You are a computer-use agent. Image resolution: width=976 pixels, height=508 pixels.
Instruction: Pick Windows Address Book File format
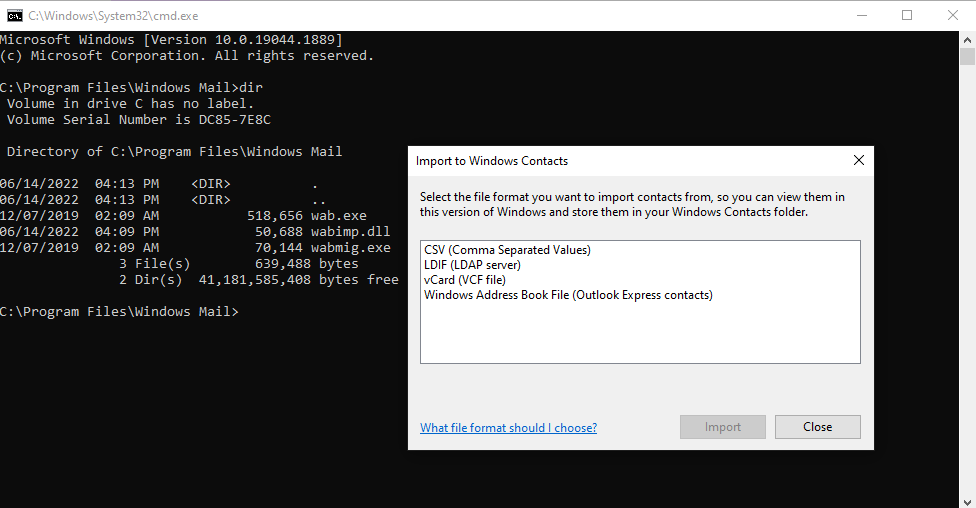pos(568,295)
